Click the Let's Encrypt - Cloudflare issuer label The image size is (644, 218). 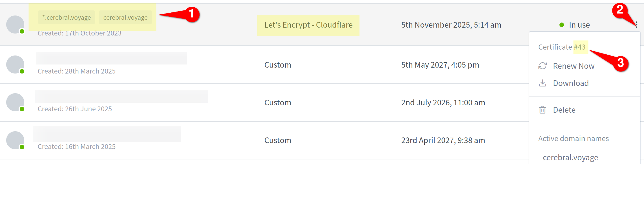308,25
